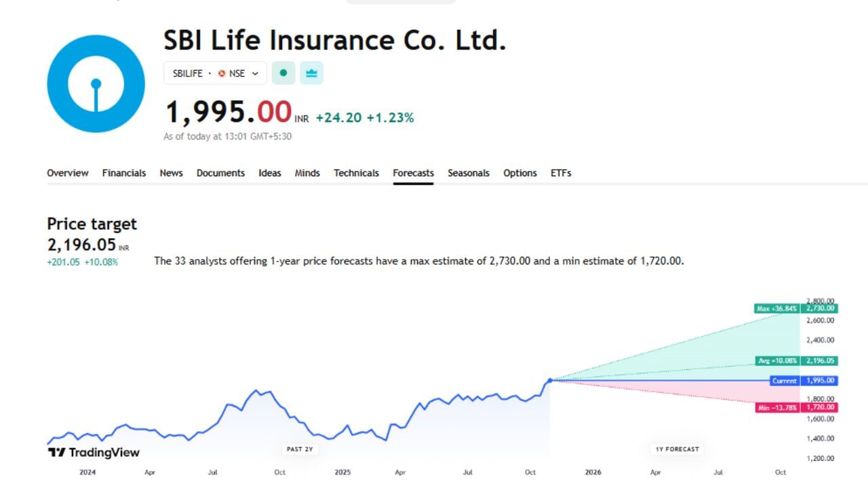
Task: Toggle the 1Y FORECAST chart label
Action: [676, 448]
